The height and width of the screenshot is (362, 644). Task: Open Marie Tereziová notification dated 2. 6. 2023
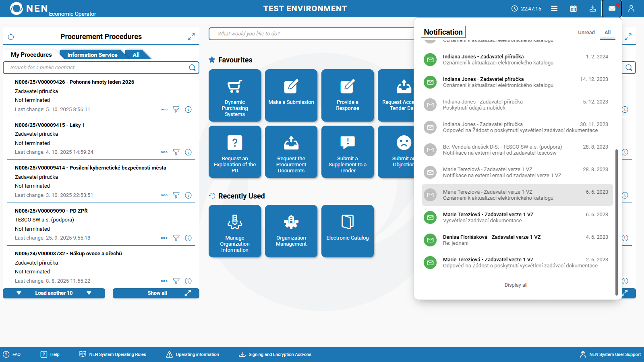(x=518, y=263)
